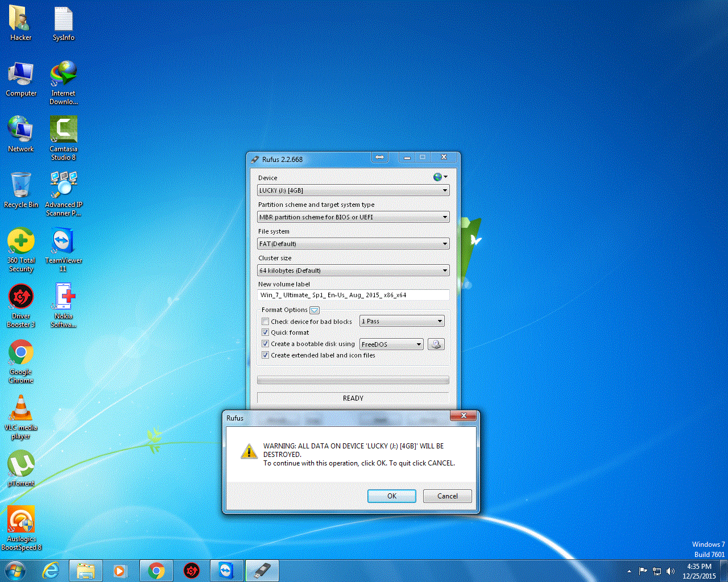This screenshot has height=582, width=728.
Task: Toggle Create a bootable disk using checkbox
Action: click(x=265, y=344)
